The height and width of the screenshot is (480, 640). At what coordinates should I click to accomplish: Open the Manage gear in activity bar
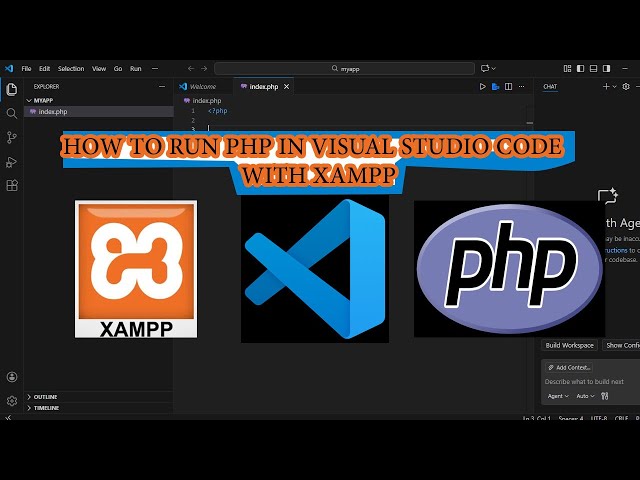pos(12,401)
